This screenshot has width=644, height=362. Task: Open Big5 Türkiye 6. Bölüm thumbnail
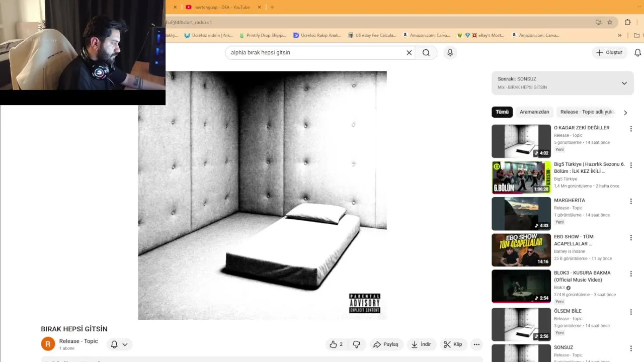tap(521, 177)
